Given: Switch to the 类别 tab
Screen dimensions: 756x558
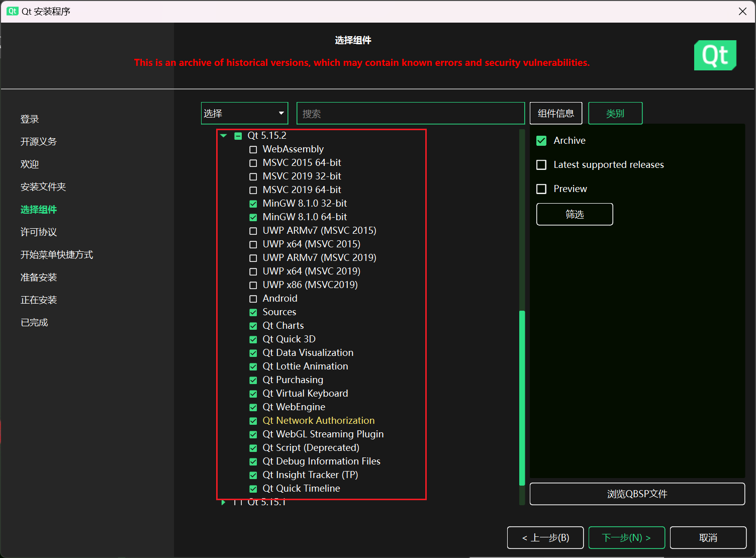Looking at the screenshot, I should [x=615, y=113].
